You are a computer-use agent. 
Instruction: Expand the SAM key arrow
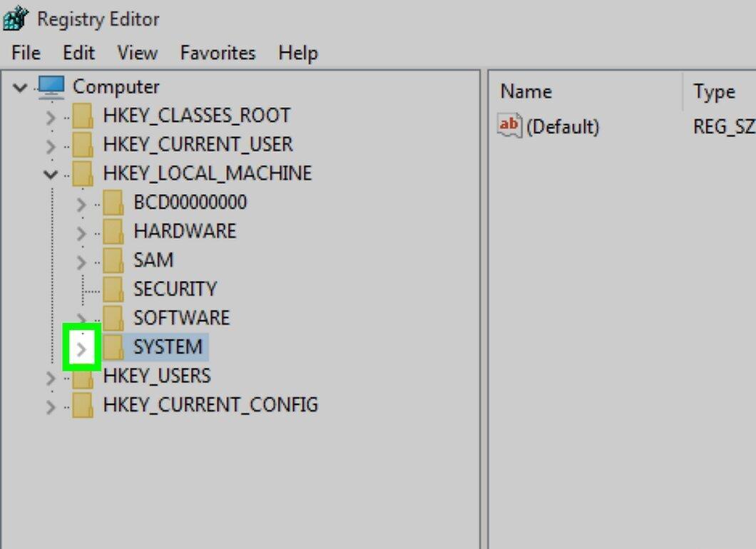coord(81,262)
